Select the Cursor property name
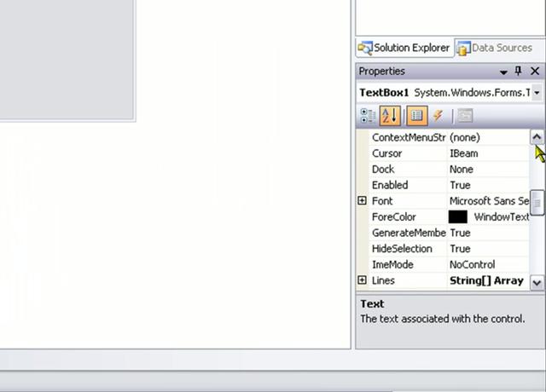546x392 pixels. (386, 153)
